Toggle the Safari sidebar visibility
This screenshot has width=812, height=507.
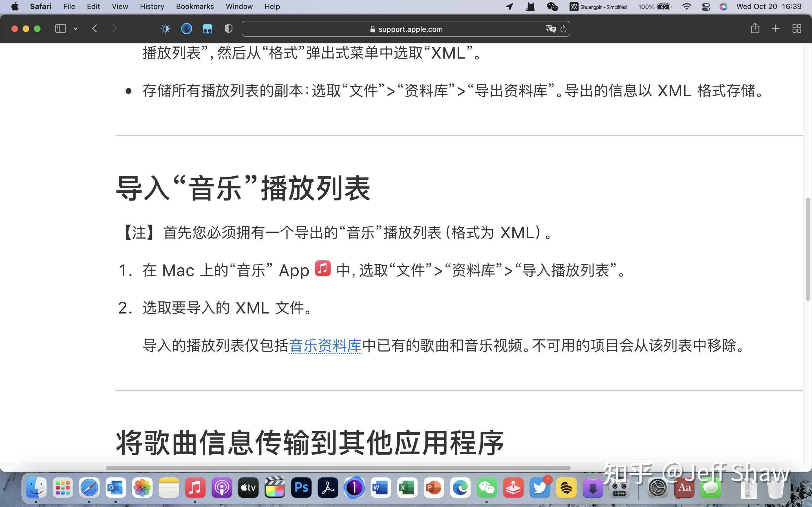[60, 28]
